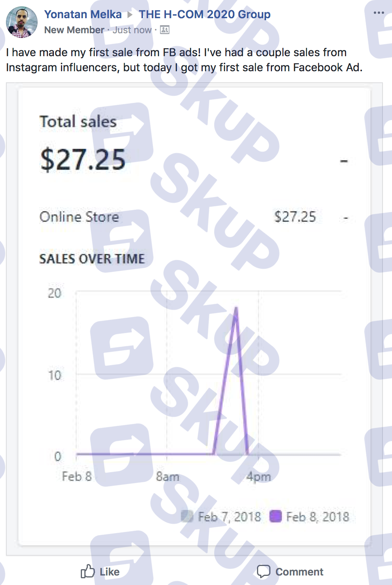This screenshot has width=392, height=585.
Task: Open THE H-COM 2020 Group link
Action: point(205,14)
